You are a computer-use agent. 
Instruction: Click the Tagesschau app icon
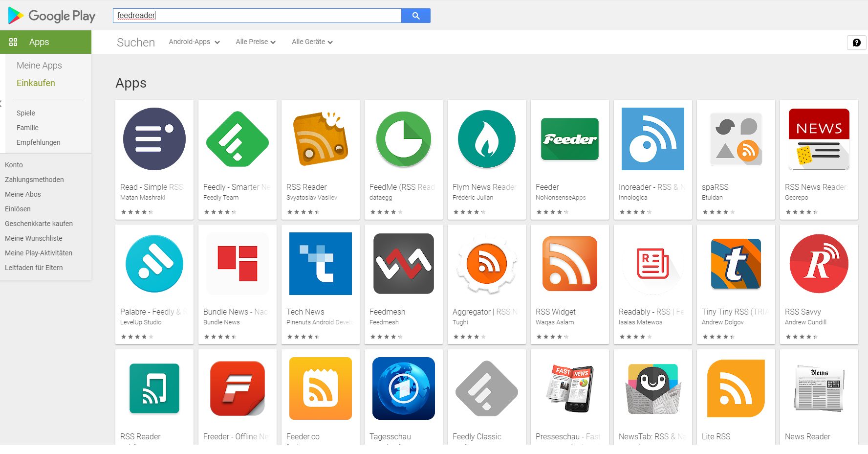403,388
